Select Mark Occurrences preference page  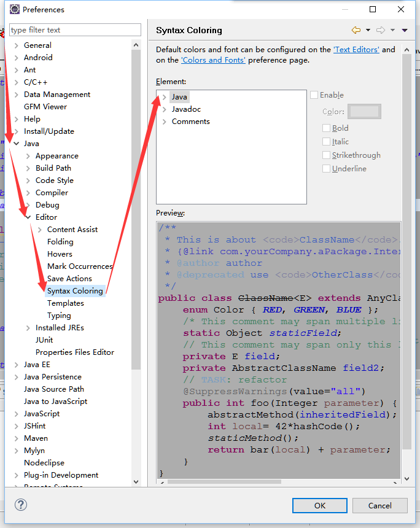(80, 266)
